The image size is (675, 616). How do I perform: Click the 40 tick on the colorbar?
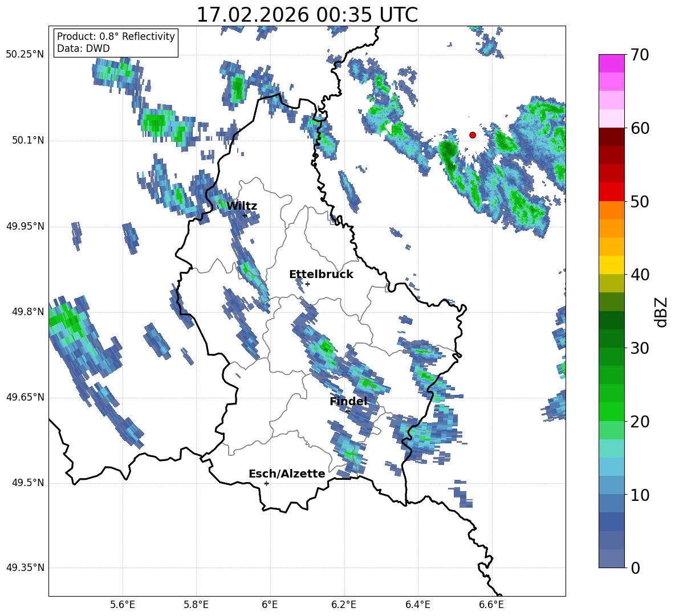(x=639, y=275)
